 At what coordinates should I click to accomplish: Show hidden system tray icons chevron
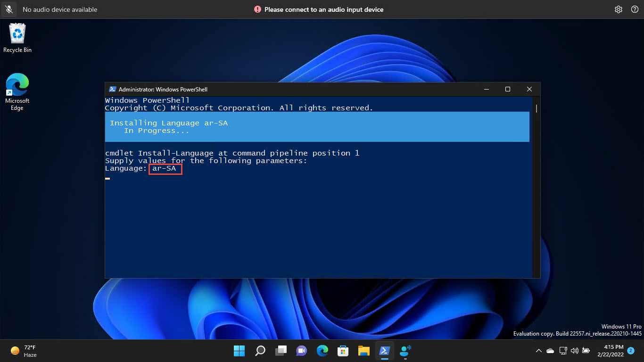[539, 351]
